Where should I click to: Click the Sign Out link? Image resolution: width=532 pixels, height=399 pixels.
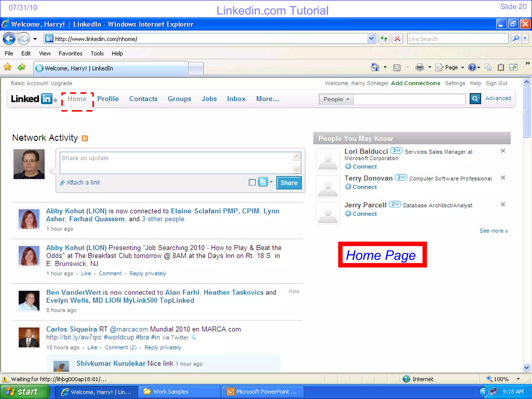click(x=496, y=83)
